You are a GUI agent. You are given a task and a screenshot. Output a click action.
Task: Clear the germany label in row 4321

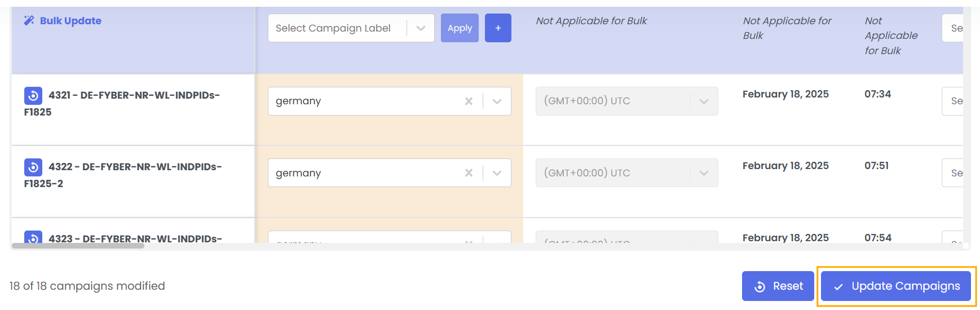tap(469, 101)
